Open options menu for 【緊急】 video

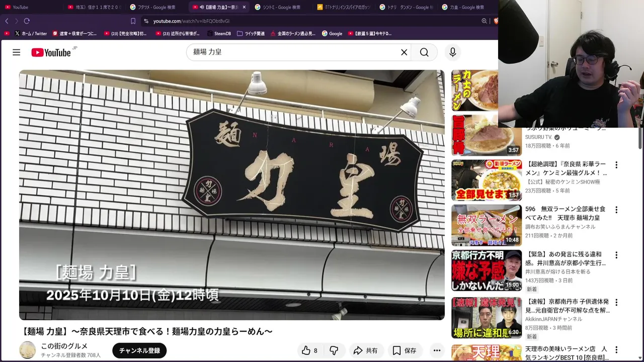pyautogui.click(x=616, y=255)
